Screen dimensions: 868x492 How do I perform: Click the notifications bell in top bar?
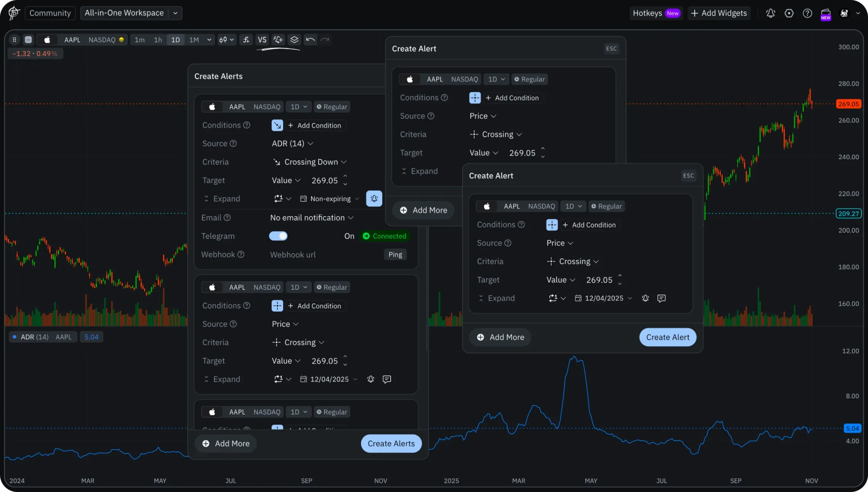(771, 13)
